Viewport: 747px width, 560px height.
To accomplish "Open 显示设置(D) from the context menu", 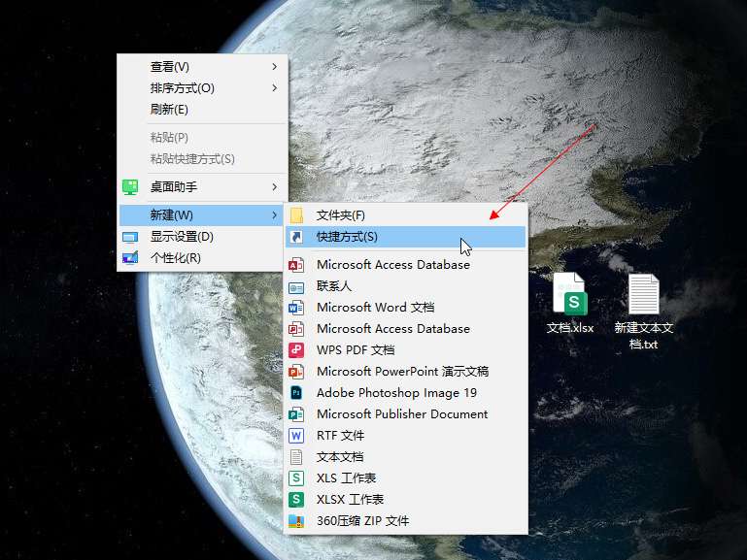I will pyautogui.click(x=182, y=237).
